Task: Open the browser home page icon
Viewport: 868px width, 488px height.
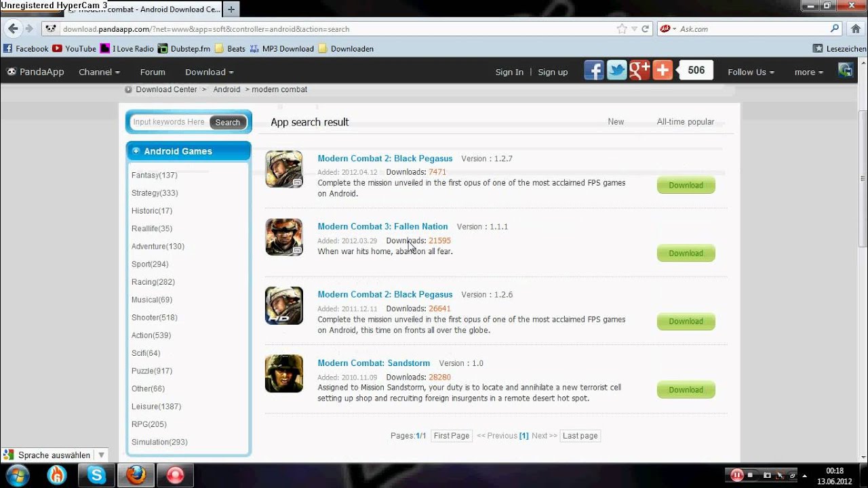Action: tap(855, 29)
